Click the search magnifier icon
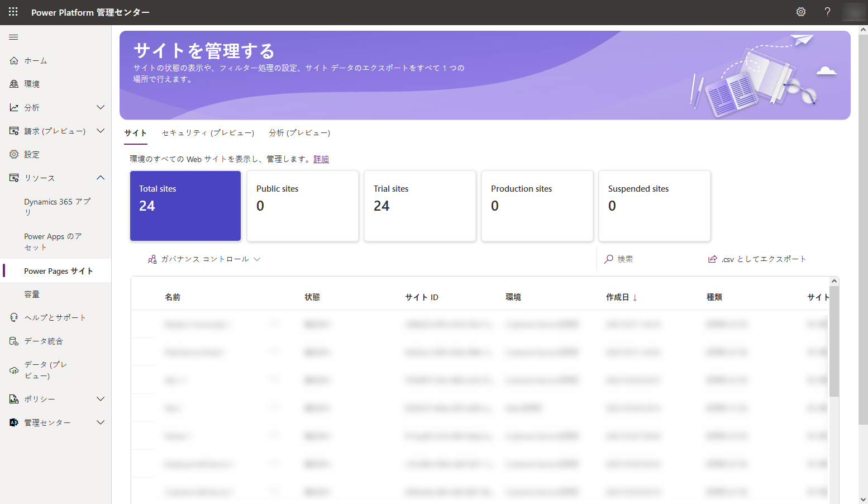The image size is (868, 504). point(609,259)
